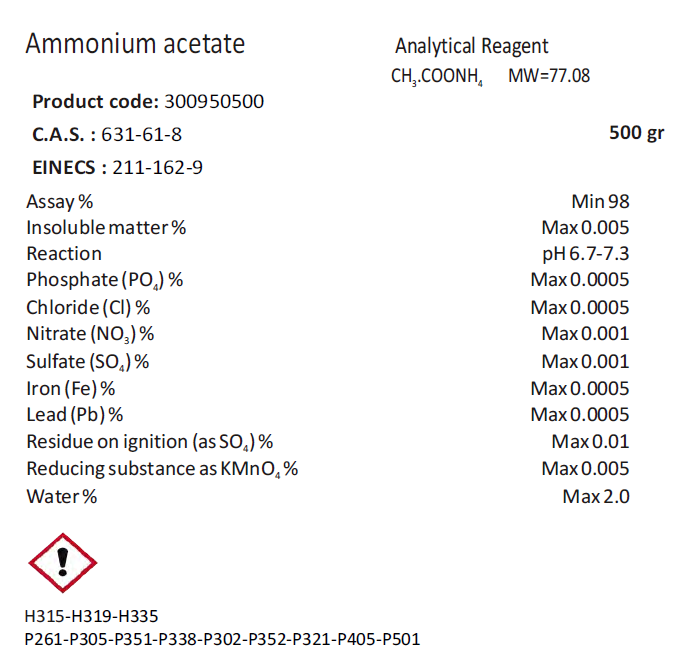Click the CH3.COONH4 chemical formula
688x664 pixels.
coord(438,75)
